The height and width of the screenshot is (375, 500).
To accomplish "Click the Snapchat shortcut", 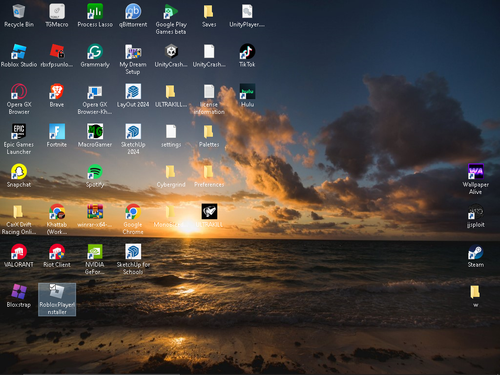I will tap(19, 172).
